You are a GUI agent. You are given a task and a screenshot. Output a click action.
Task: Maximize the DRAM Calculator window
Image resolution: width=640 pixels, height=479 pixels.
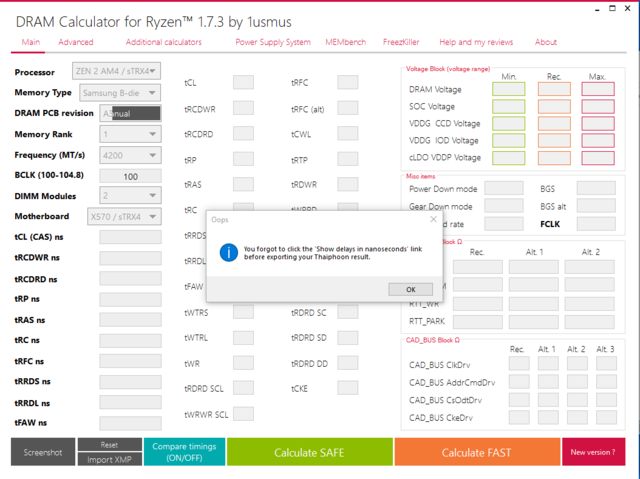tap(612, 8)
